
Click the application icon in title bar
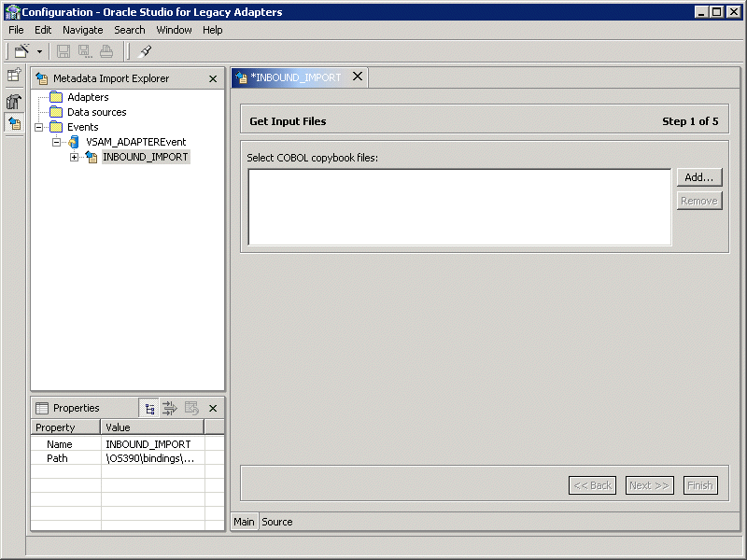click(x=12, y=12)
